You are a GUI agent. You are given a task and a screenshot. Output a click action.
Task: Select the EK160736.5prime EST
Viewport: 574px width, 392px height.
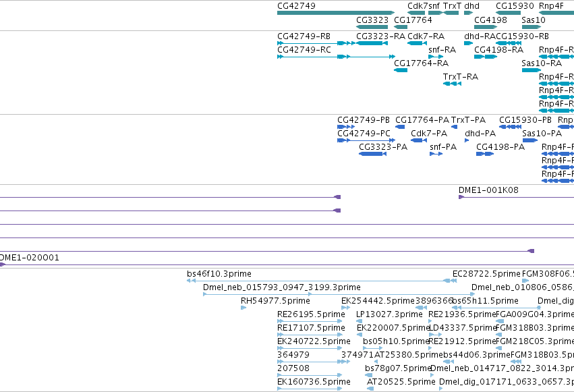310,389
